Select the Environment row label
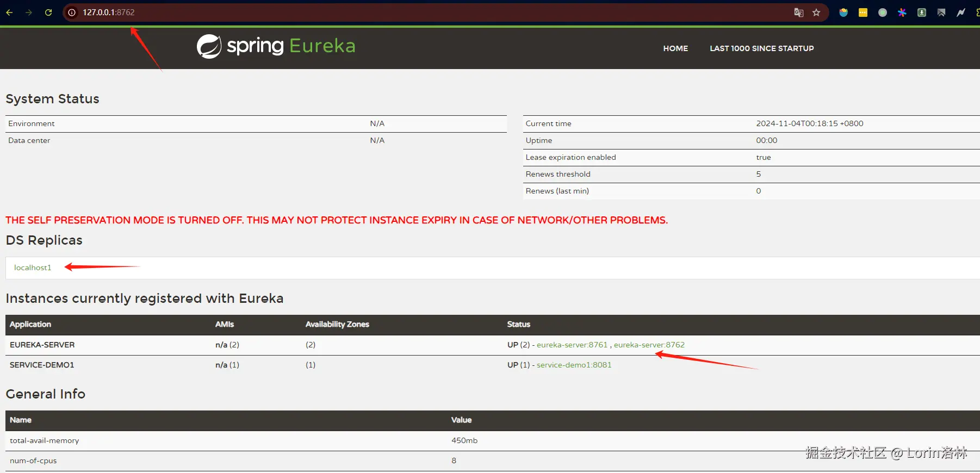The height and width of the screenshot is (473, 980). (x=32, y=123)
